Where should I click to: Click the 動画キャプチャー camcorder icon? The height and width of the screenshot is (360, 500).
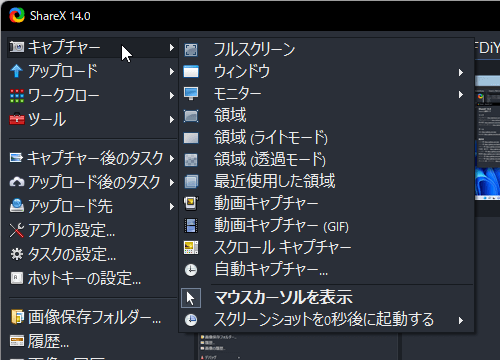tap(191, 203)
